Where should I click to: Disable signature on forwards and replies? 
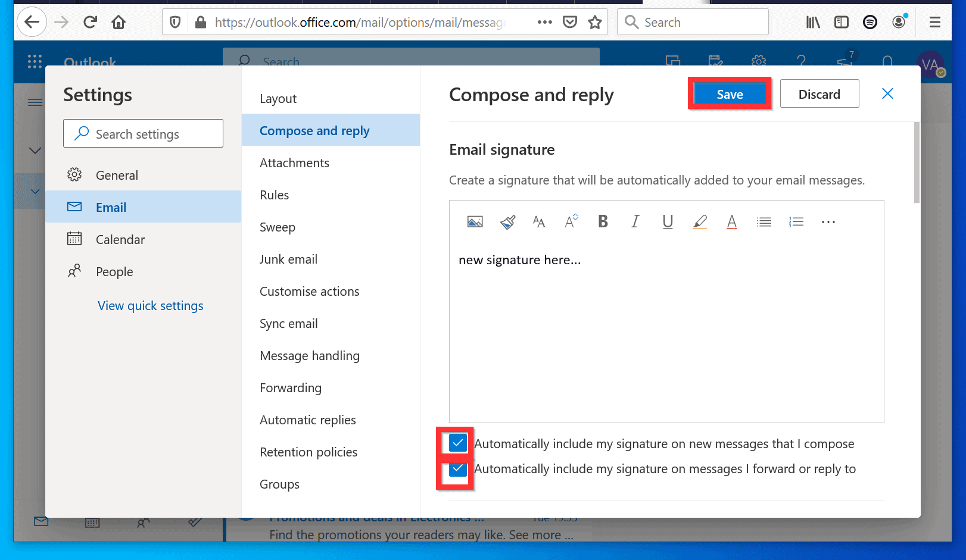click(457, 469)
